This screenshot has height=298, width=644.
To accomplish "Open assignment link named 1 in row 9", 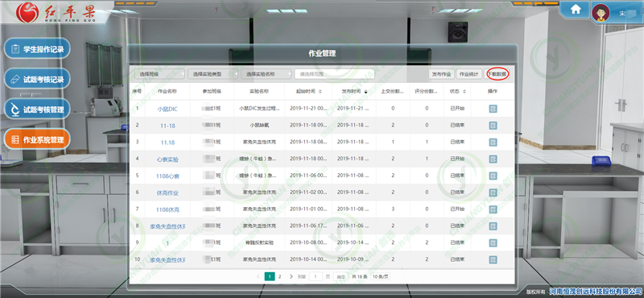I will (x=167, y=243).
